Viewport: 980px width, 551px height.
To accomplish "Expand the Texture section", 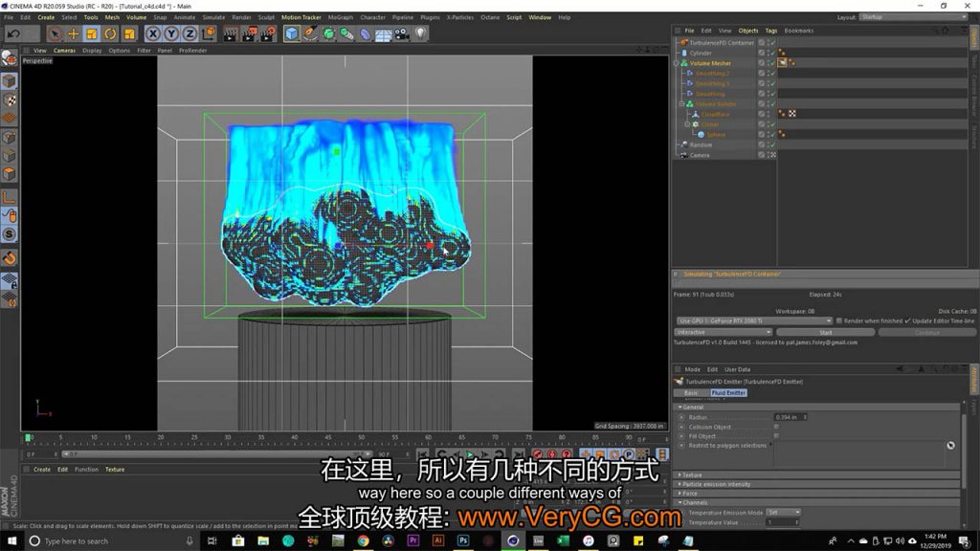I will 680,474.
